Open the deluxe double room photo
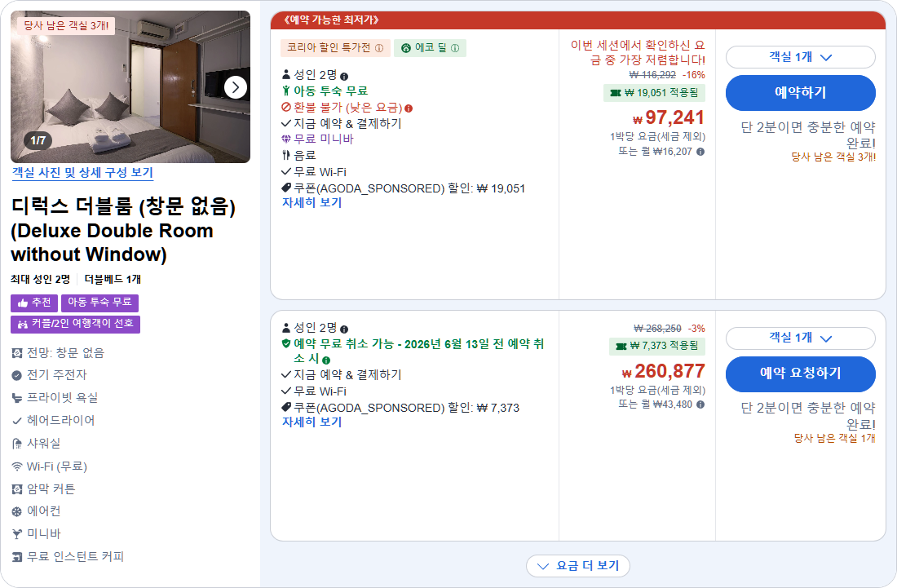This screenshot has height=588, width=897. click(130, 87)
